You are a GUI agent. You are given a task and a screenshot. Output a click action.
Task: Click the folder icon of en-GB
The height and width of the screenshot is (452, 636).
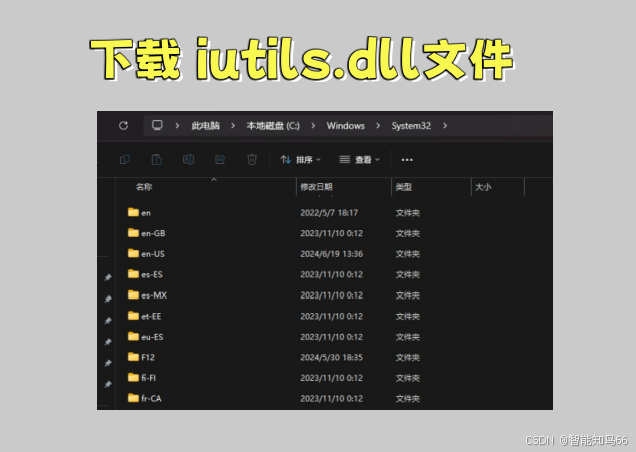[133, 232]
